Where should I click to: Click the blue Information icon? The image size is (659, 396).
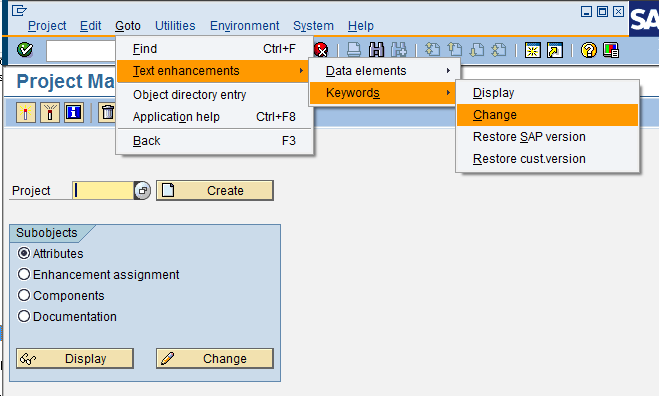pos(74,113)
